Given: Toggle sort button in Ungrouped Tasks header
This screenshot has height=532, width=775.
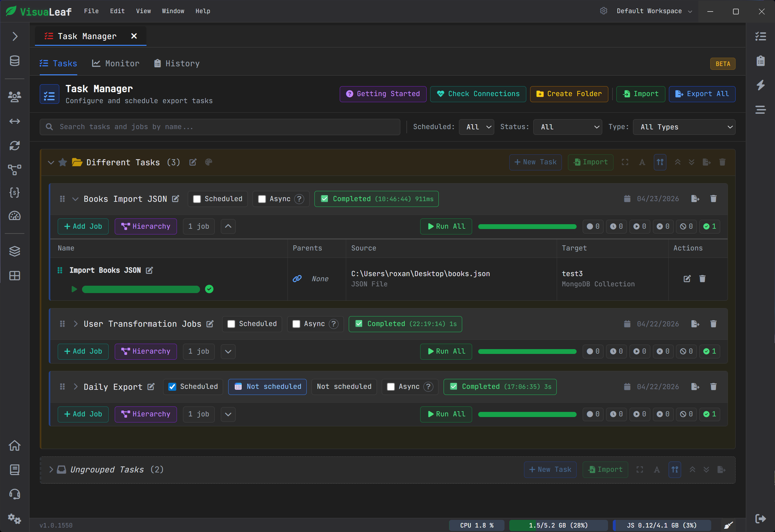Looking at the screenshot, I should [x=675, y=470].
